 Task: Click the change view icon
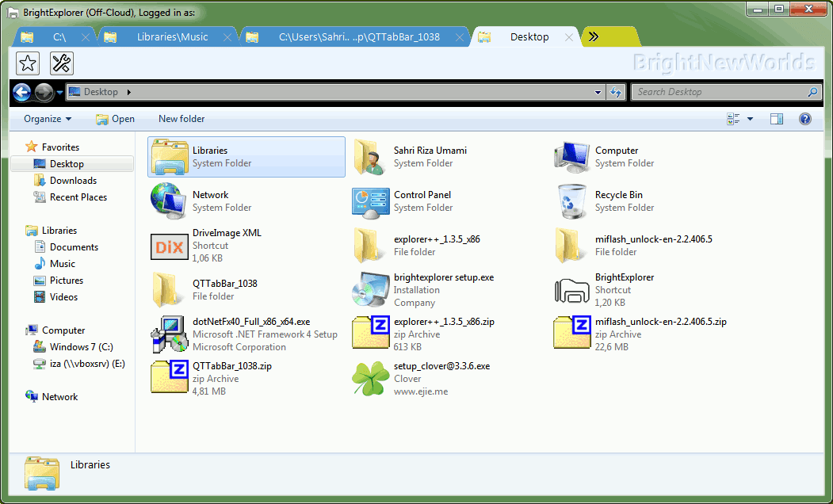tap(734, 119)
